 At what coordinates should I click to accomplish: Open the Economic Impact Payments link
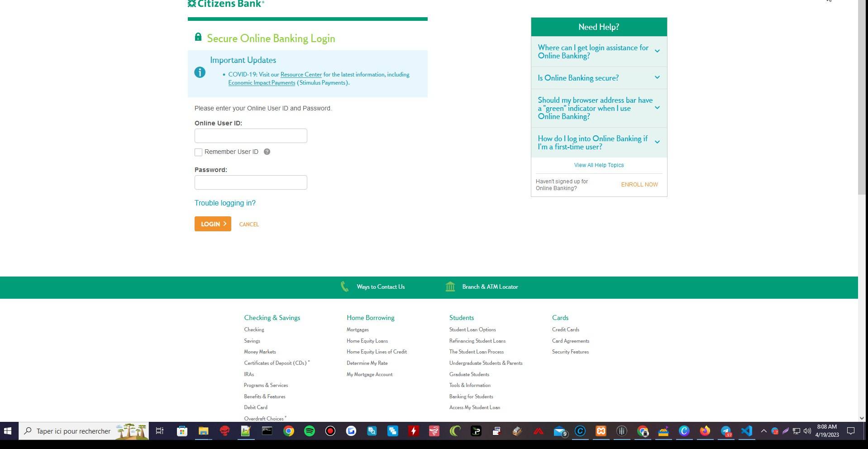[262, 83]
